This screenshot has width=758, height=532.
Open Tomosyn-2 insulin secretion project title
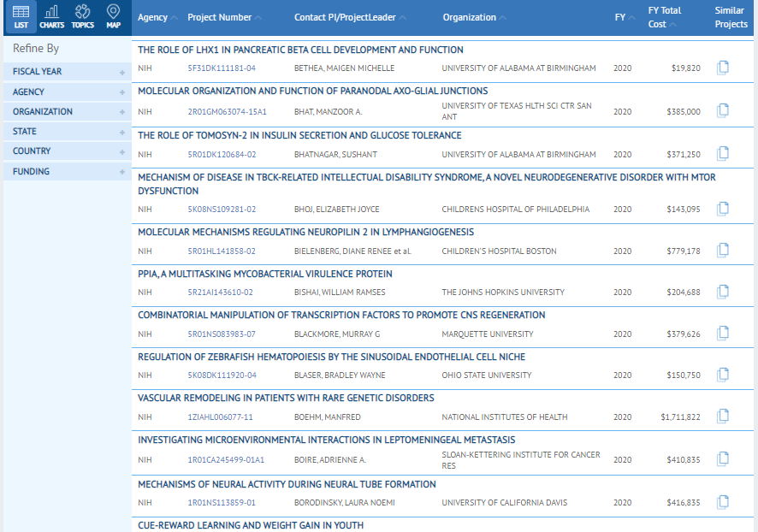click(x=299, y=135)
